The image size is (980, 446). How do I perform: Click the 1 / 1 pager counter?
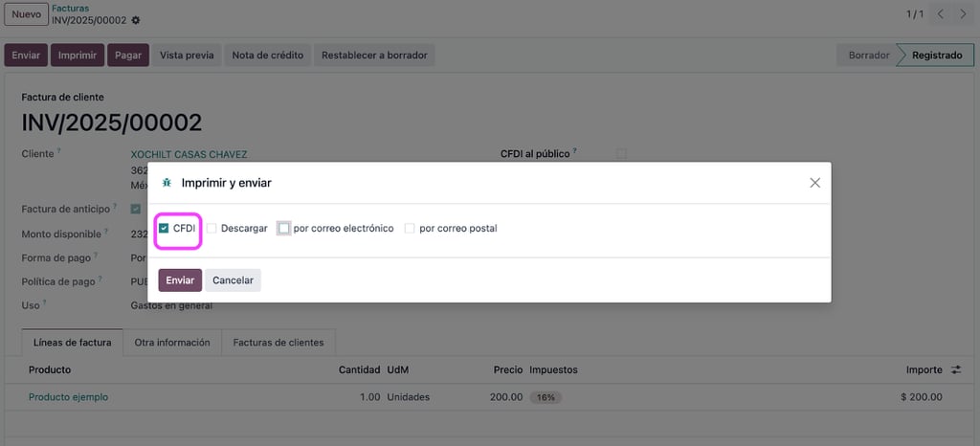914,14
